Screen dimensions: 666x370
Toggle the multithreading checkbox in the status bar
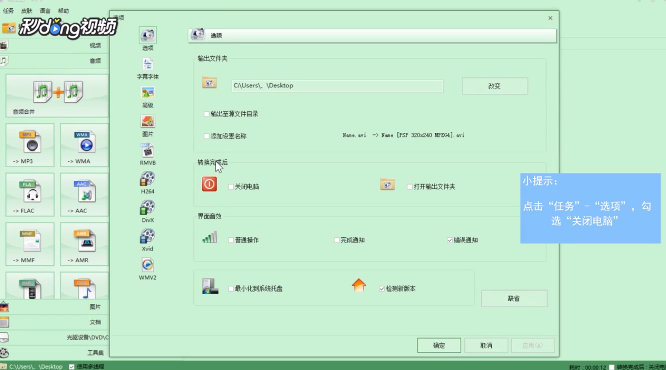click(x=71, y=367)
